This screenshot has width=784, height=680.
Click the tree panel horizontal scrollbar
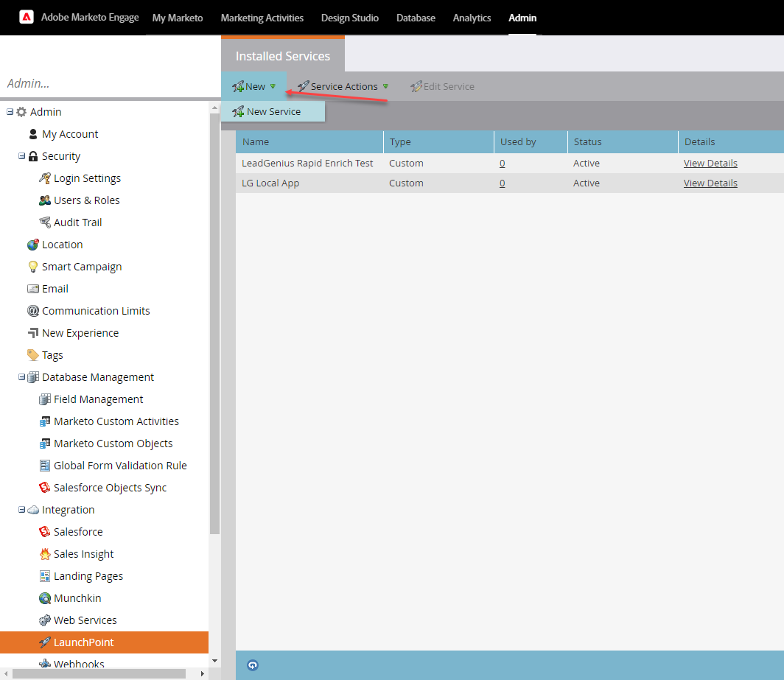(99, 673)
